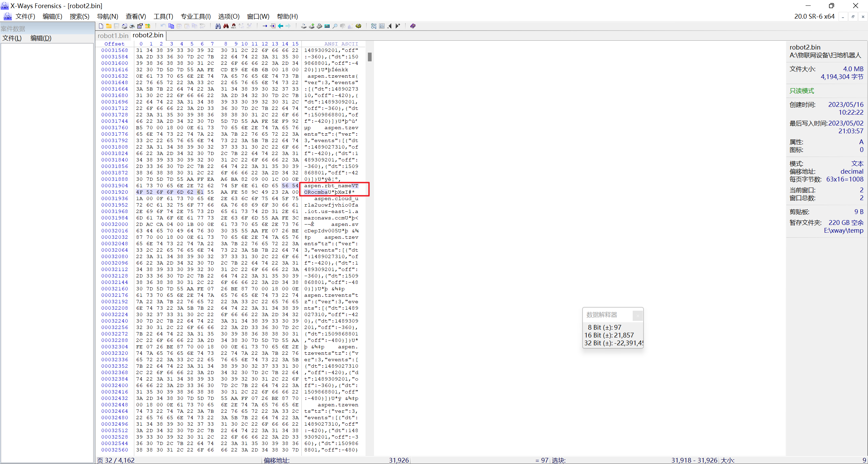This screenshot has width=868, height=464.
Task: Click the Go To Offset arrow icon
Action: click(x=265, y=26)
